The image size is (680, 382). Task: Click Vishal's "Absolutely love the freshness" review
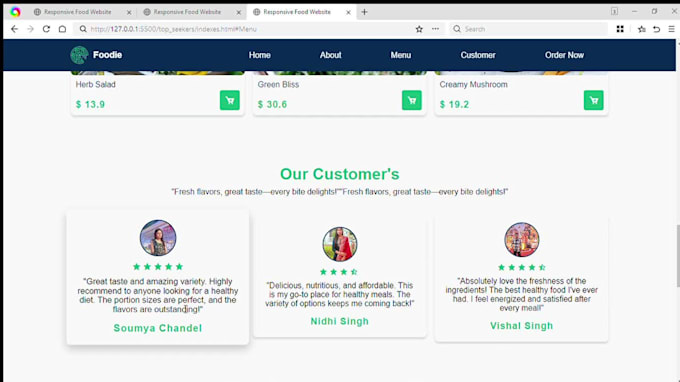(x=522, y=294)
